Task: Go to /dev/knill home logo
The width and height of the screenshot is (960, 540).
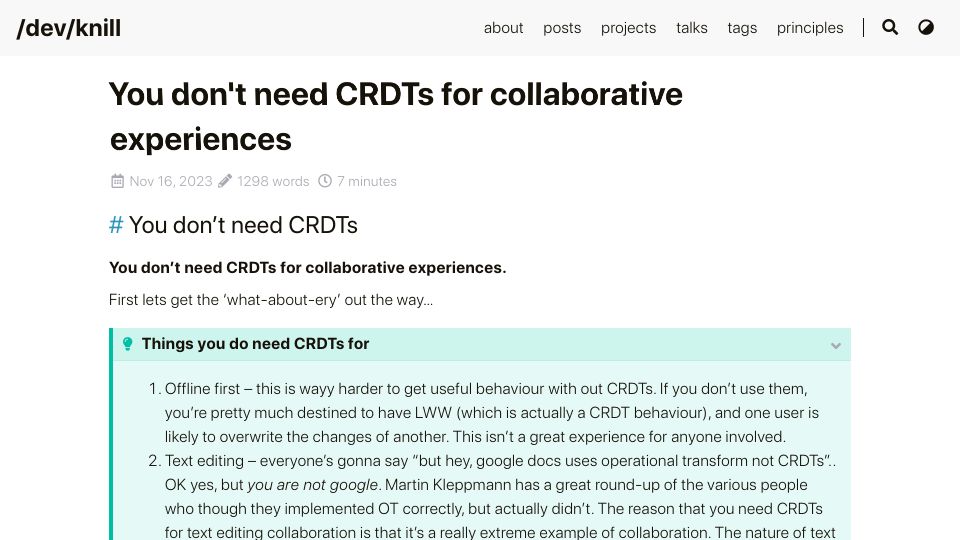Action: (69, 28)
